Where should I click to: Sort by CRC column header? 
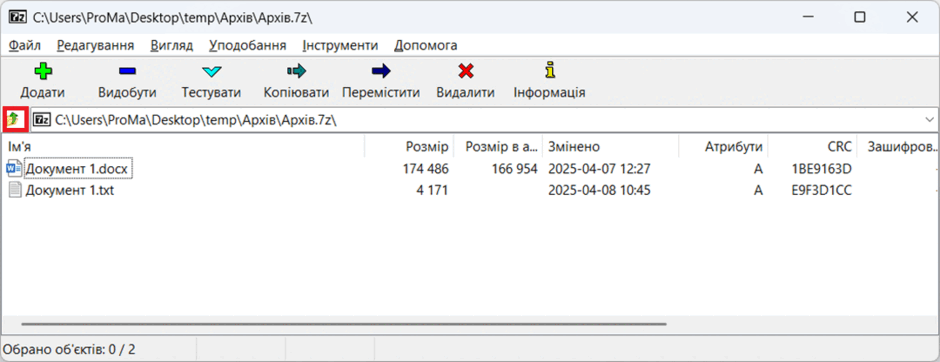(812, 147)
